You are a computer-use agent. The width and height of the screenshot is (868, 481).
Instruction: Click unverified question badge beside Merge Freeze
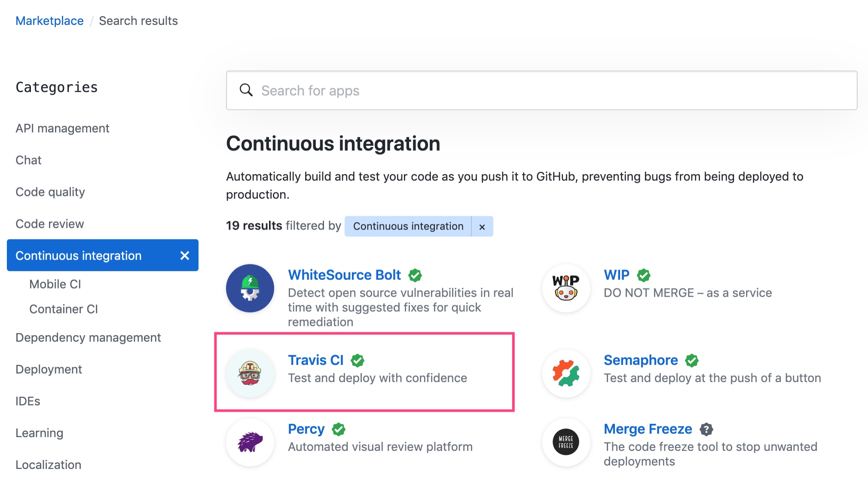coord(706,429)
